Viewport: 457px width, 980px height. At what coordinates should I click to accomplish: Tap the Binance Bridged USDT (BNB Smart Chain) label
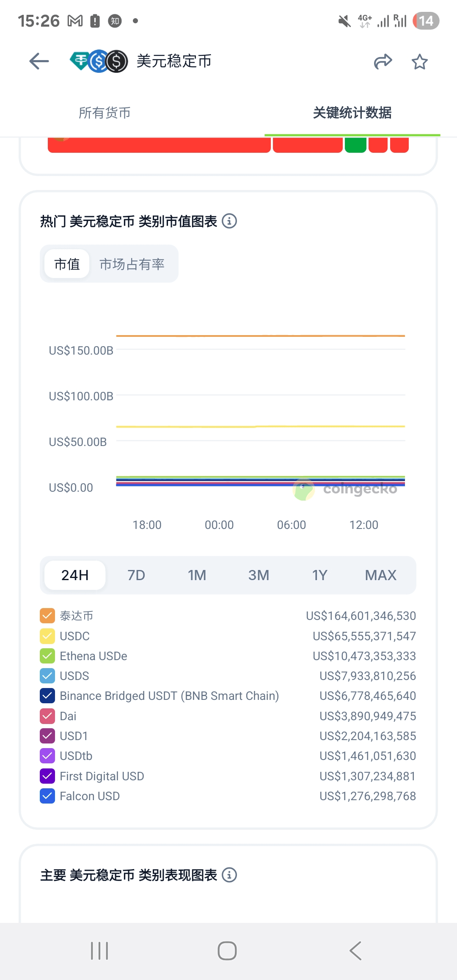click(169, 696)
